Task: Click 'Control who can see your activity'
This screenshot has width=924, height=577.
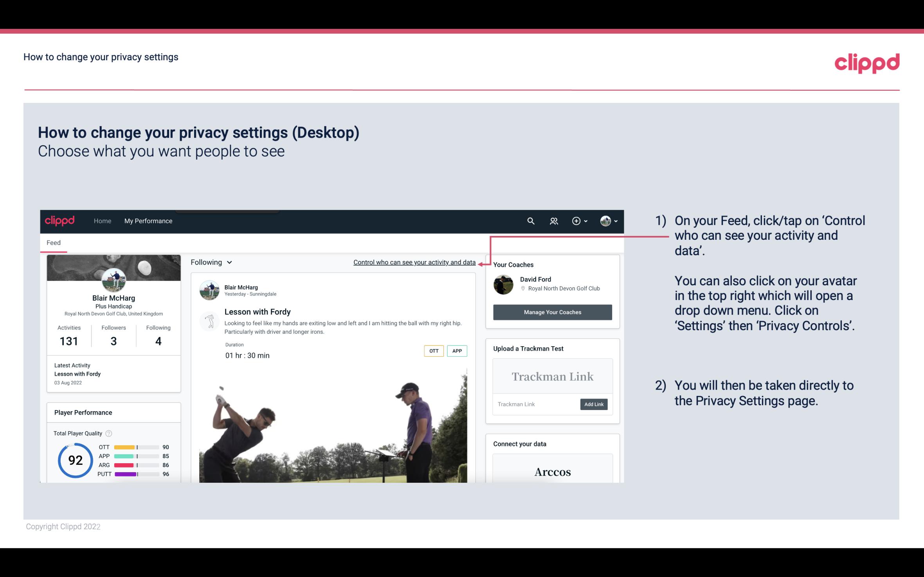Action: [414, 261]
